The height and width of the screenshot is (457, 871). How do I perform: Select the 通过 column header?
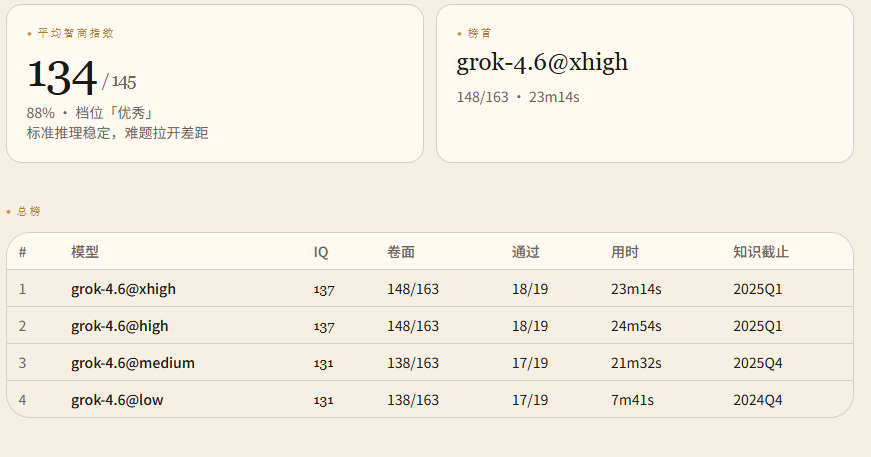click(x=525, y=252)
